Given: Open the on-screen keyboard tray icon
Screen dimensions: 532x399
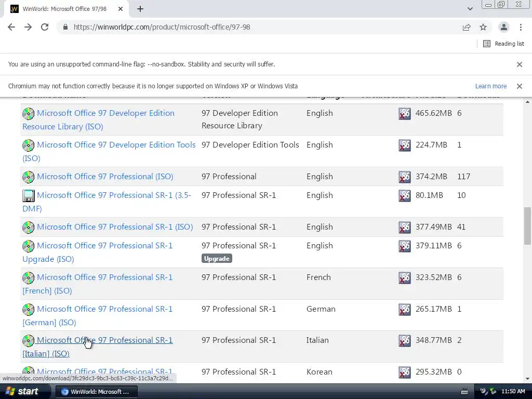Looking at the screenshot, I should (464, 392).
